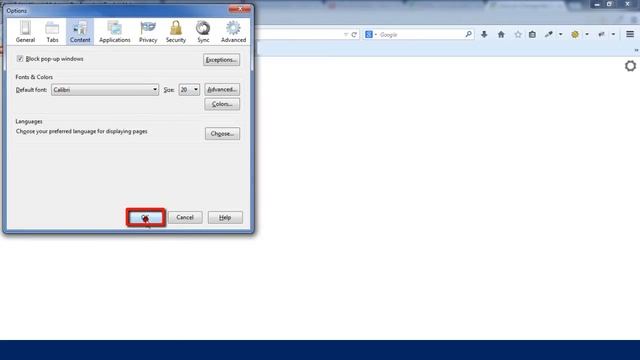
Task: Cancel the Options dialog
Action: point(185,218)
